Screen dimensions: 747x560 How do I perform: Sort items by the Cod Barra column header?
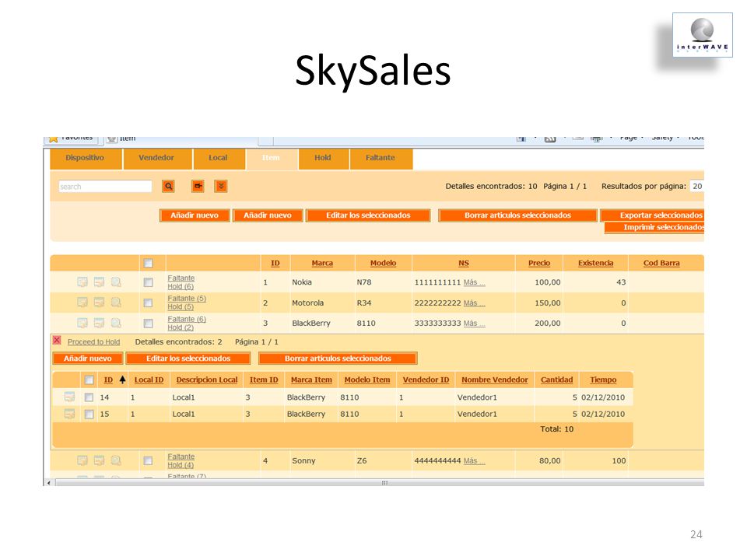tap(661, 263)
